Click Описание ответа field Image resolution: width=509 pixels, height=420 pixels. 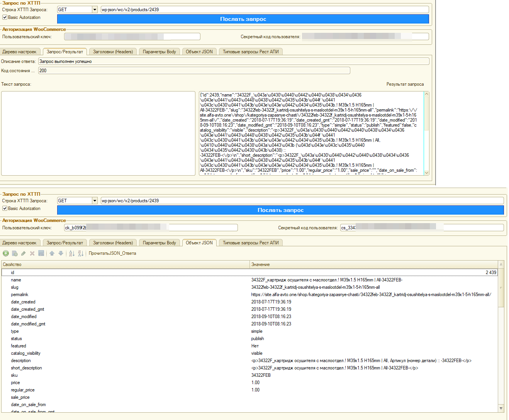click(234, 61)
